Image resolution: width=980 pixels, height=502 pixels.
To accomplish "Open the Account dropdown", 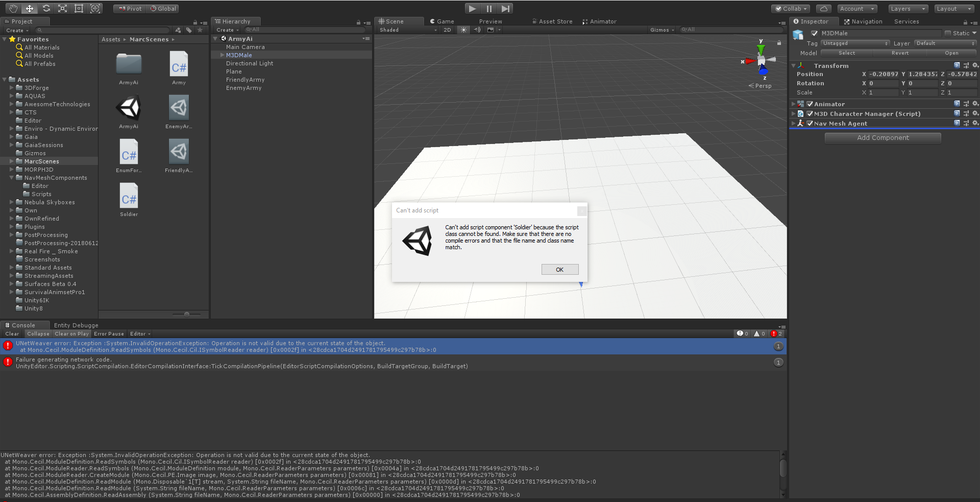I will click(x=857, y=9).
